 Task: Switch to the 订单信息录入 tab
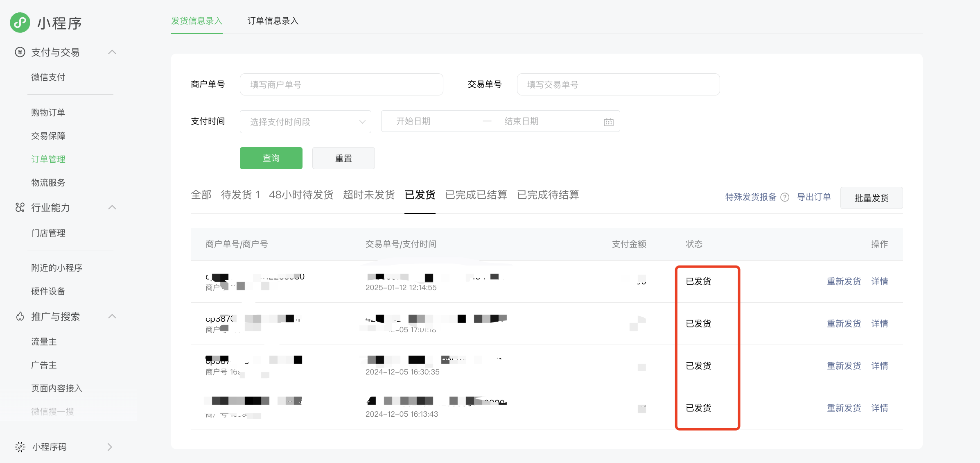pos(273,21)
